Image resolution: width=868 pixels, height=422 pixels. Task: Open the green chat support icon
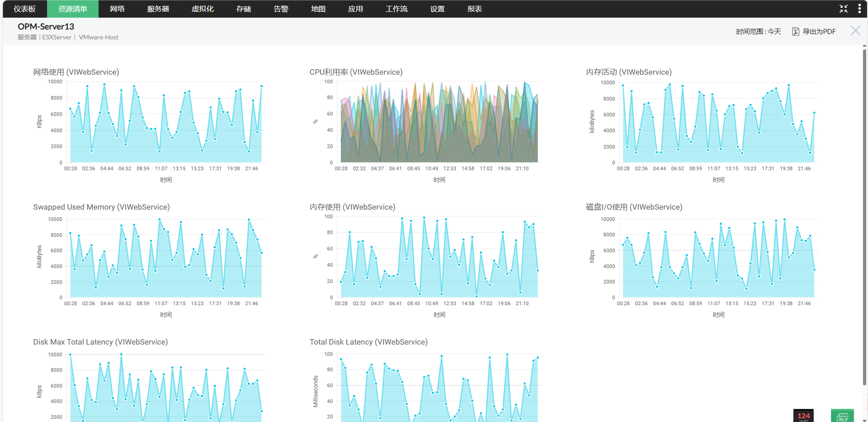(842, 416)
